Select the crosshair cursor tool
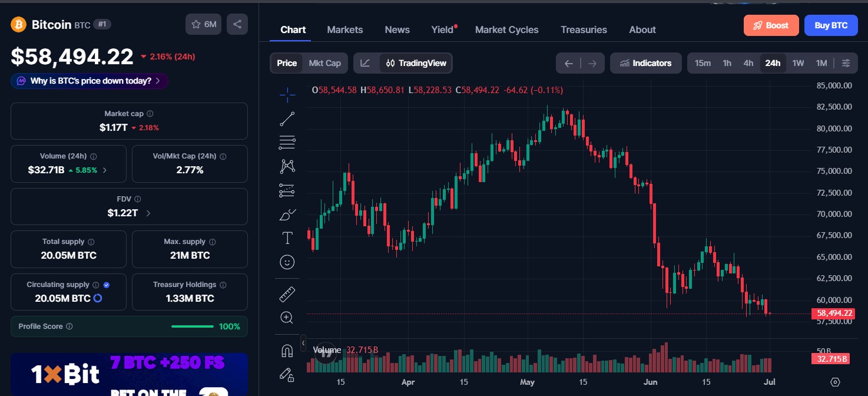 click(x=287, y=94)
